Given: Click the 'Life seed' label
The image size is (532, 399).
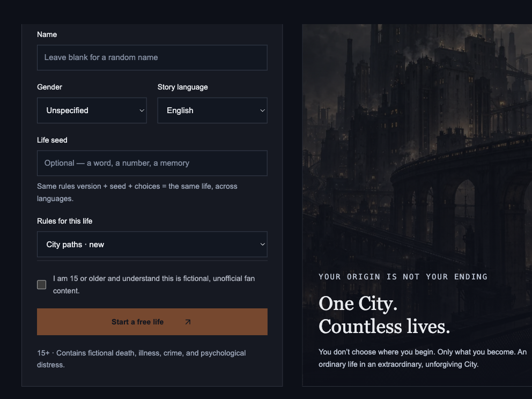Looking at the screenshot, I should tap(52, 140).
